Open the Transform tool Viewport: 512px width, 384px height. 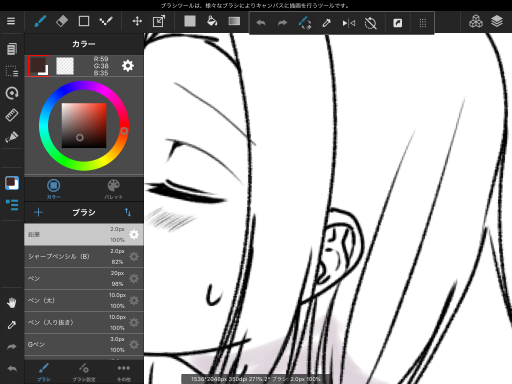(159, 21)
